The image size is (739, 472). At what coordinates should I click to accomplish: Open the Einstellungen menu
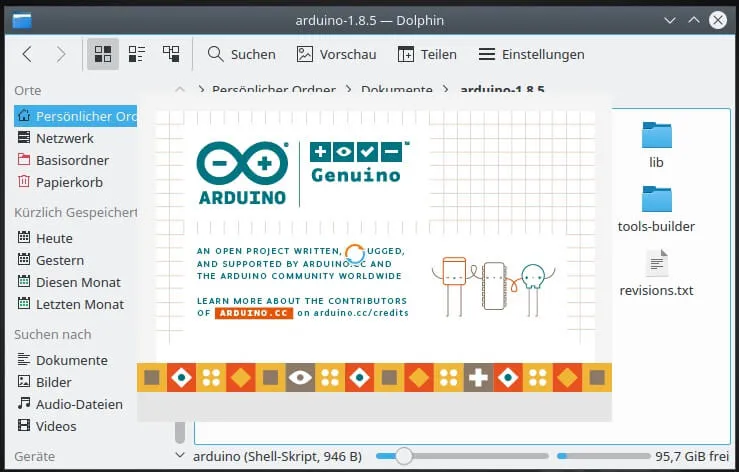click(531, 54)
